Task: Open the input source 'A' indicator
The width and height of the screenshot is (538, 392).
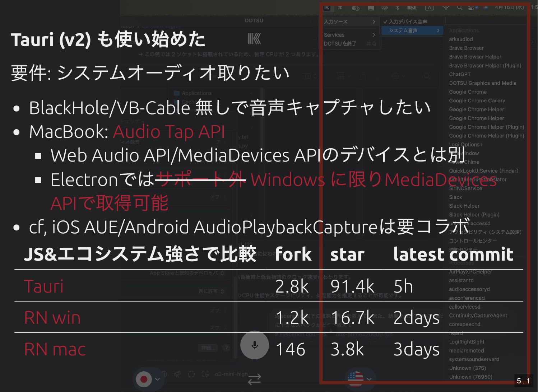Action: [430, 8]
